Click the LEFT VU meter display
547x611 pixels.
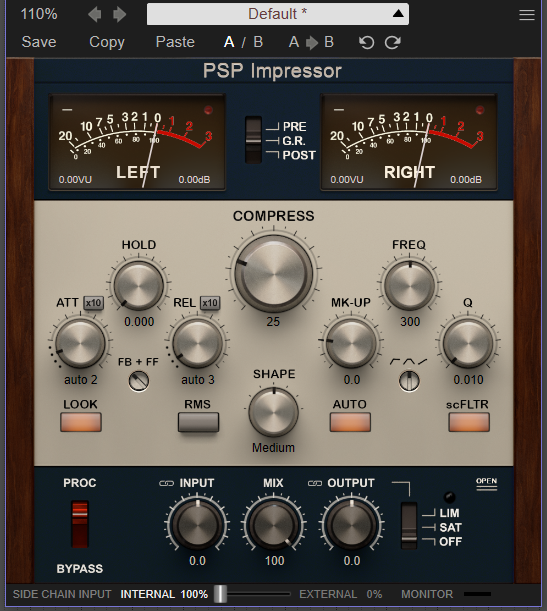[x=137, y=142]
